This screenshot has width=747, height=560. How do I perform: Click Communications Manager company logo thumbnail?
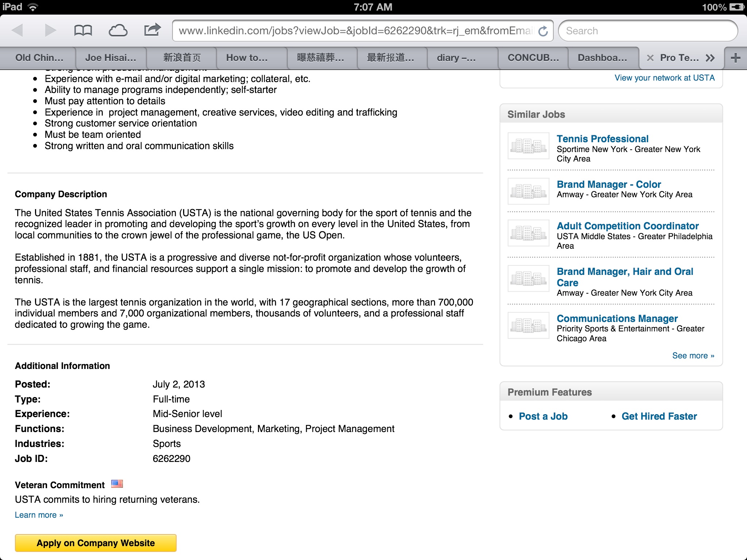[528, 326]
